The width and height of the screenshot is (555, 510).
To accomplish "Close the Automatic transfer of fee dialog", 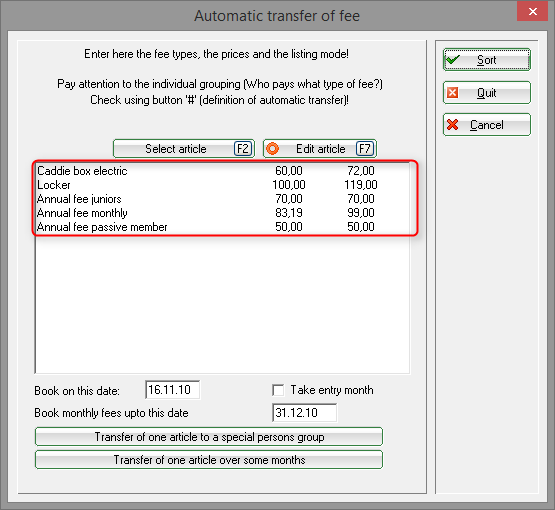I will point(532,11).
